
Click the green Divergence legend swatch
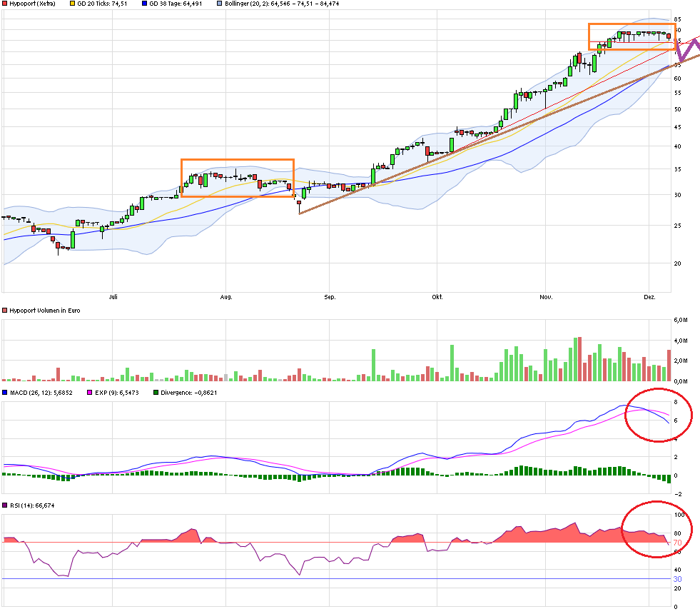pyautogui.click(x=156, y=393)
